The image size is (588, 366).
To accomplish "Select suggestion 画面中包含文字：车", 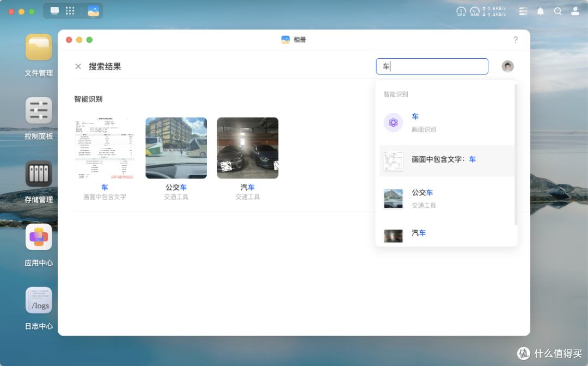I will (x=446, y=161).
